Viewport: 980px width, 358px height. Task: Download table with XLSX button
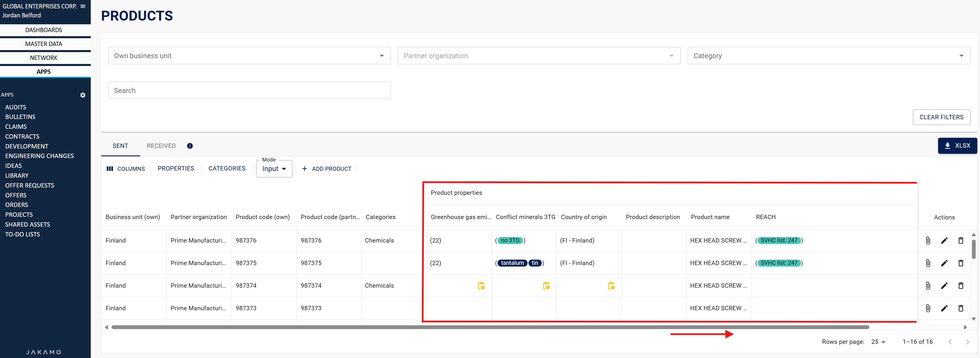tap(957, 146)
